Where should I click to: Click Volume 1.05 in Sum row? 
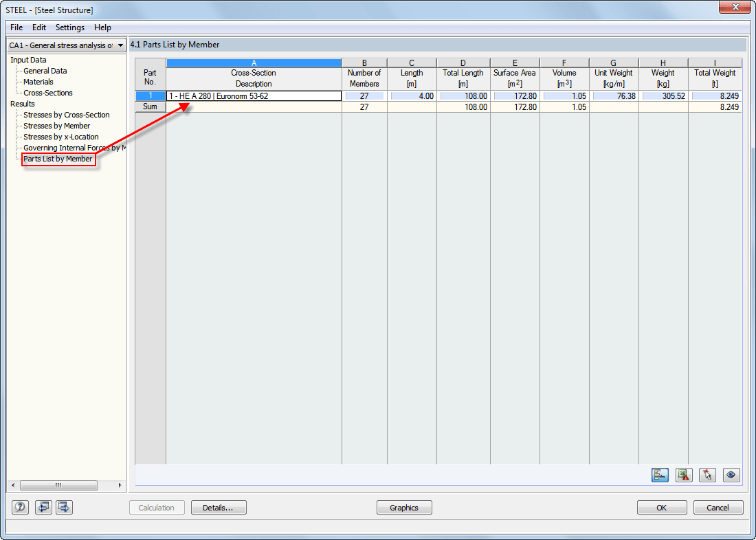pyautogui.click(x=564, y=107)
